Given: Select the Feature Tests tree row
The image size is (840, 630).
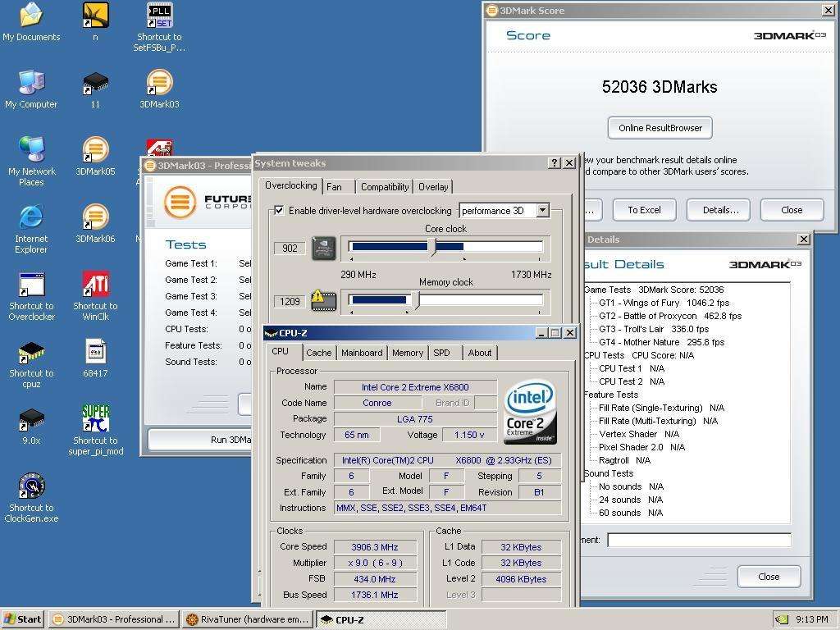Looking at the screenshot, I should pyautogui.click(x=610, y=395).
